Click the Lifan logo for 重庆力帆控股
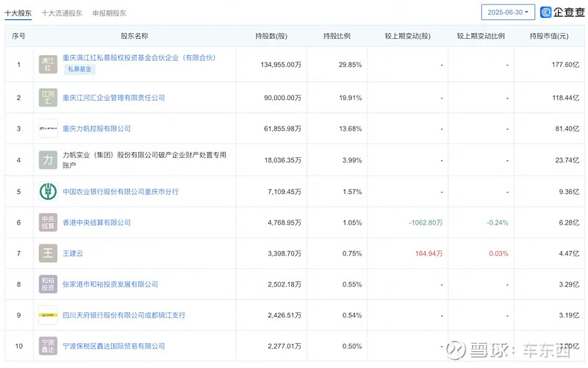Screen dimensions: 588x368 (48, 129)
